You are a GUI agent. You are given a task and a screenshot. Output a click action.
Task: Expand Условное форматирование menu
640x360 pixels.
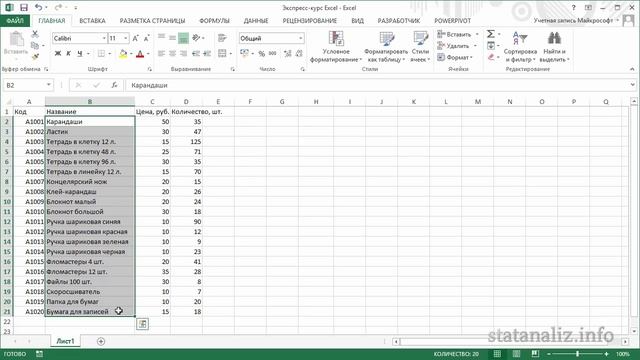click(336, 47)
